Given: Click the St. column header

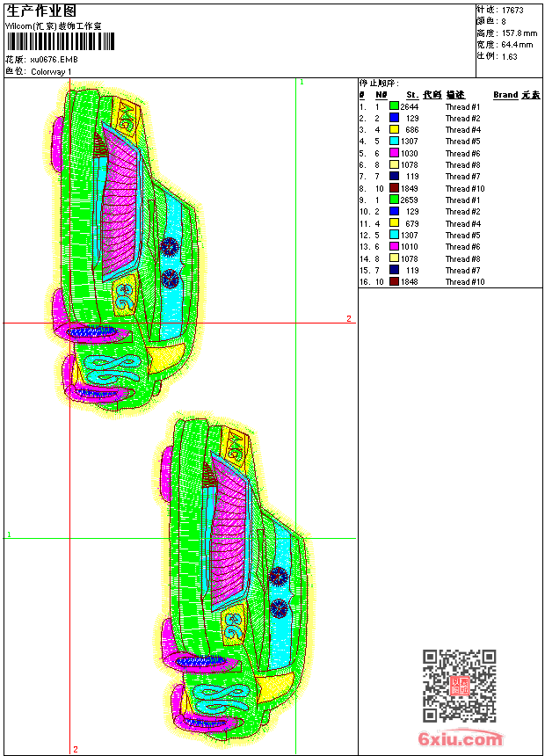Looking at the screenshot, I should point(411,95).
